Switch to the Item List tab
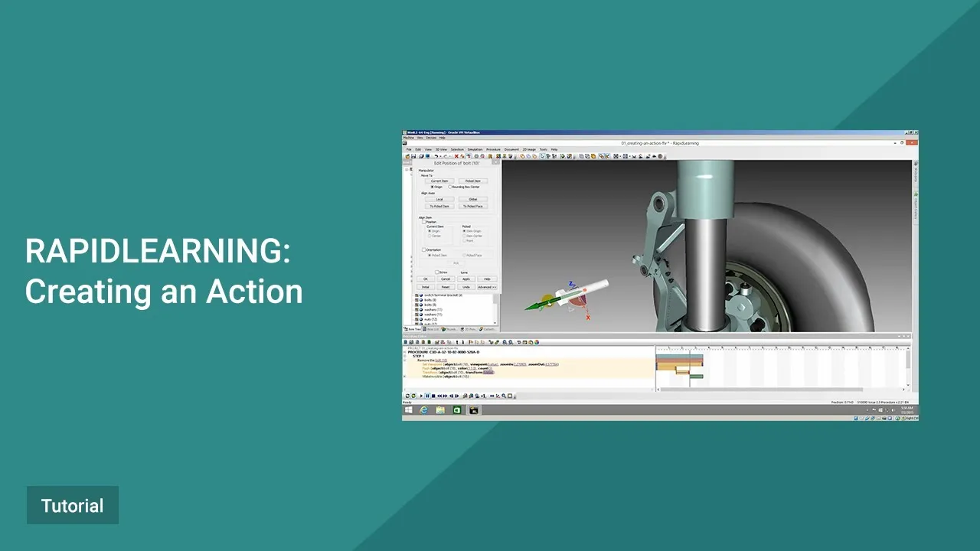980x551 pixels. coord(433,329)
